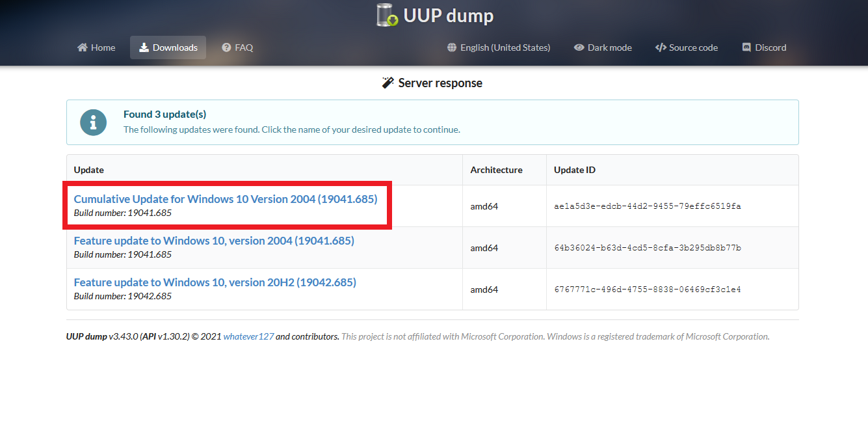Open the Downloads tab
Image resolution: width=868 pixels, height=445 pixels.
[x=168, y=47]
